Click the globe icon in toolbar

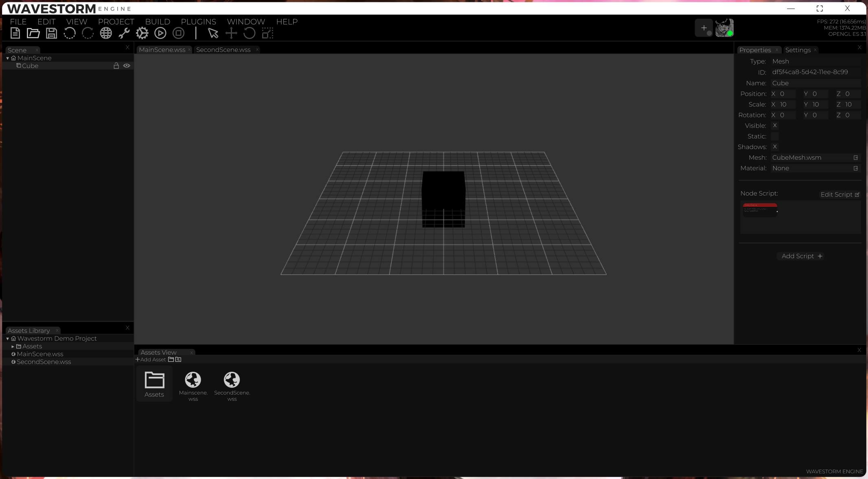tap(106, 33)
